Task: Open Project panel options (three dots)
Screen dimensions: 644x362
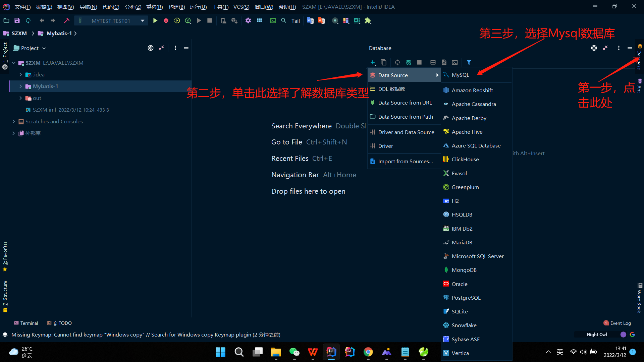Action: pos(175,48)
